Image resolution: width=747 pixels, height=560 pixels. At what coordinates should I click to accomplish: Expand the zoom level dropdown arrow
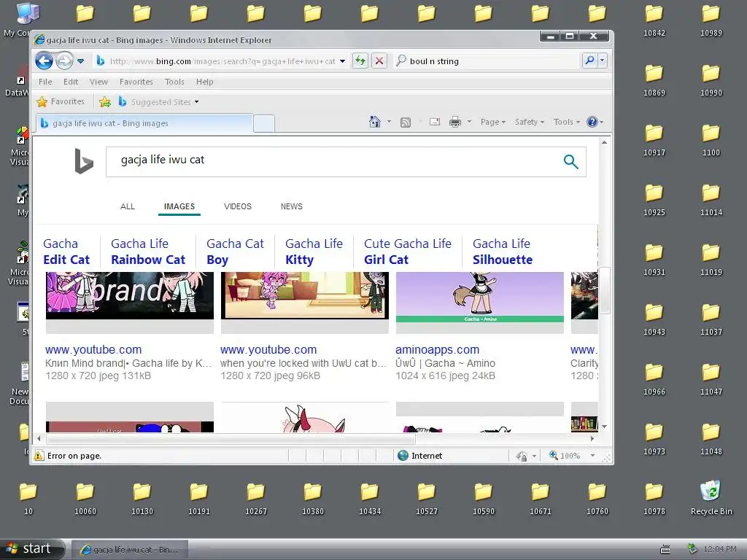[x=592, y=456]
